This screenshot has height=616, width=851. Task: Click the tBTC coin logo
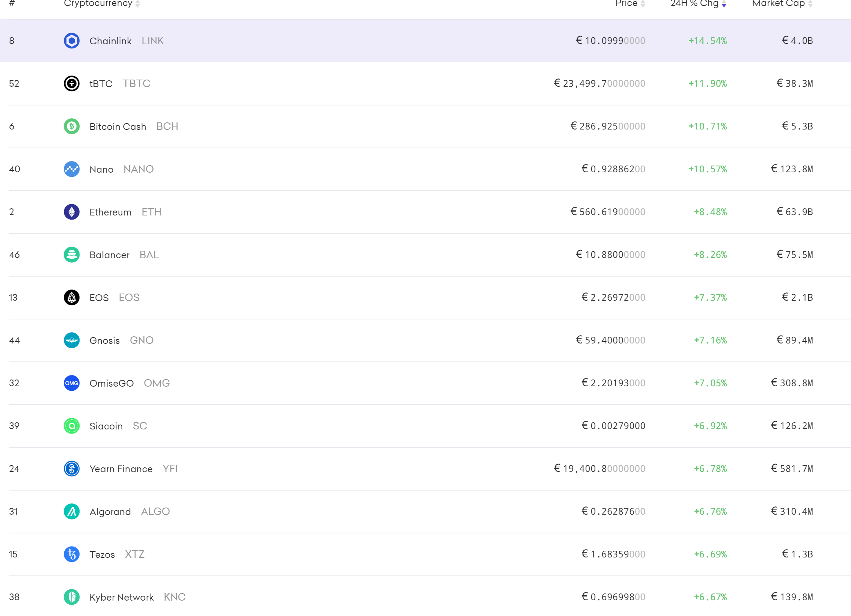pyautogui.click(x=71, y=83)
